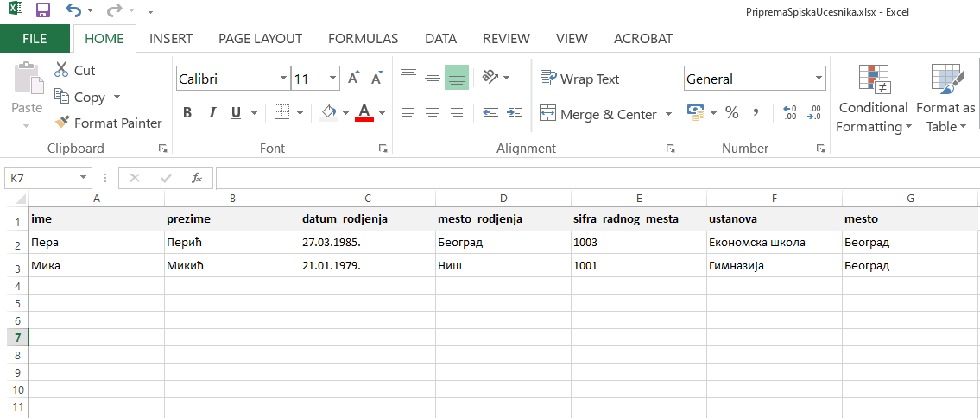Increase font size with large A
The height and width of the screenshot is (418, 980).
353,79
